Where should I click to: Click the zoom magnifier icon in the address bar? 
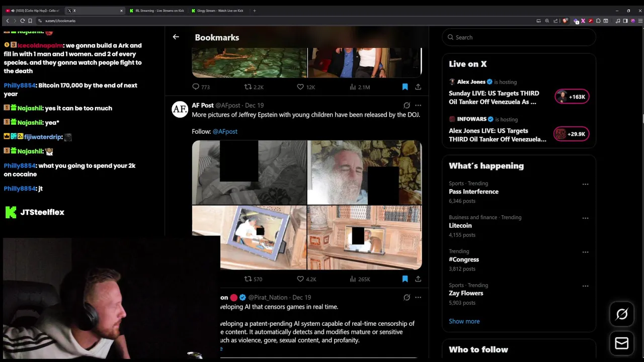pos(547,21)
